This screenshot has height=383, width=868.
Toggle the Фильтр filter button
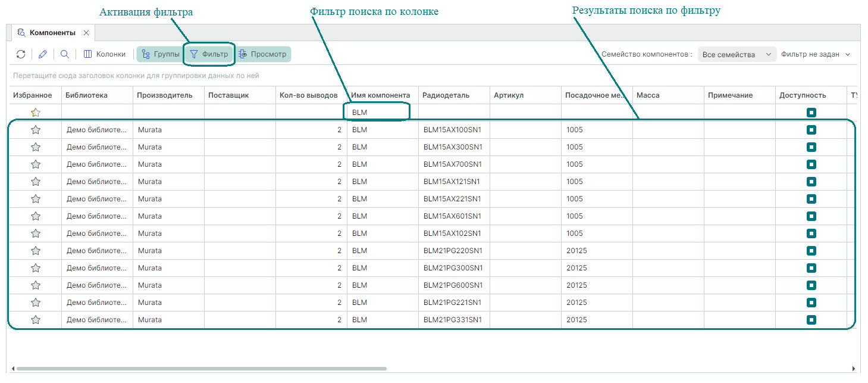point(209,54)
